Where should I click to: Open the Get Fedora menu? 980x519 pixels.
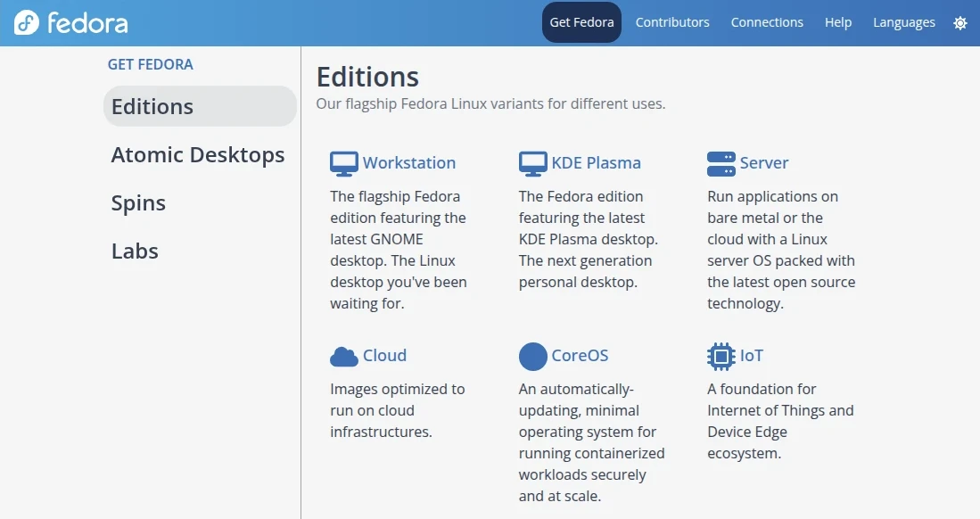(581, 22)
